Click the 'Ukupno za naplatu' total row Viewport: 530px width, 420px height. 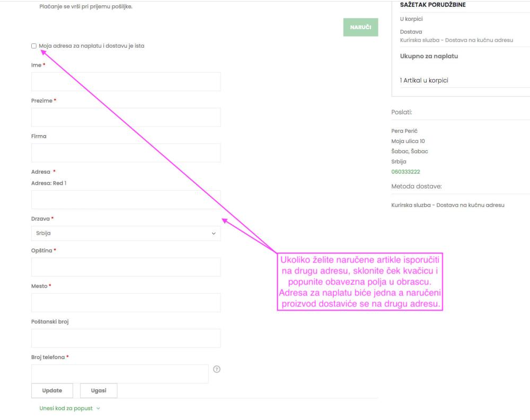click(x=429, y=56)
